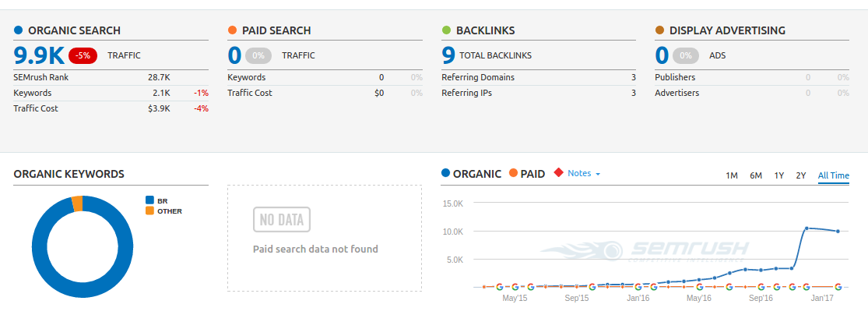Click the Referring IPs row label
The height and width of the screenshot is (322, 868).
pos(466,93)
